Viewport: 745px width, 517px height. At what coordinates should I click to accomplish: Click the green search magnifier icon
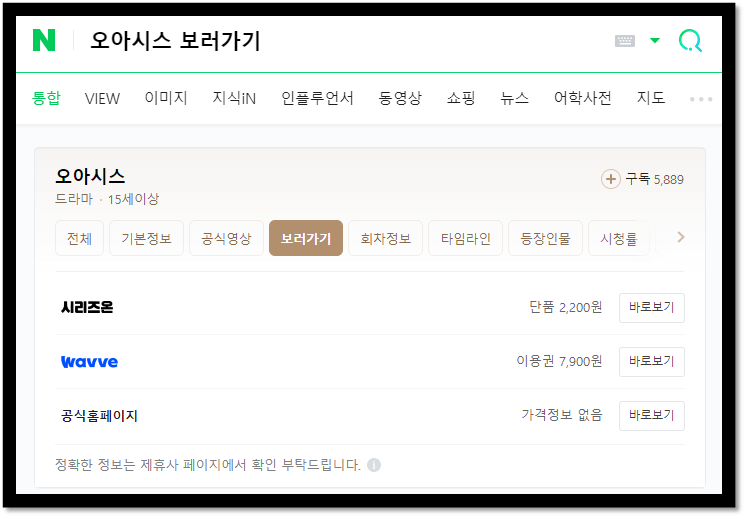[x=690, y=41]
